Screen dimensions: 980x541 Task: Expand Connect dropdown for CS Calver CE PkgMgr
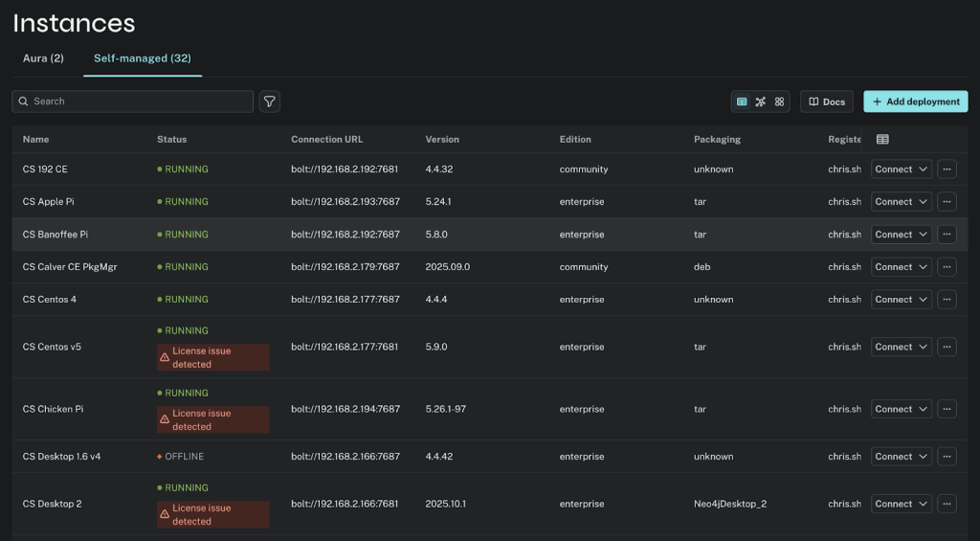(924, 266)
